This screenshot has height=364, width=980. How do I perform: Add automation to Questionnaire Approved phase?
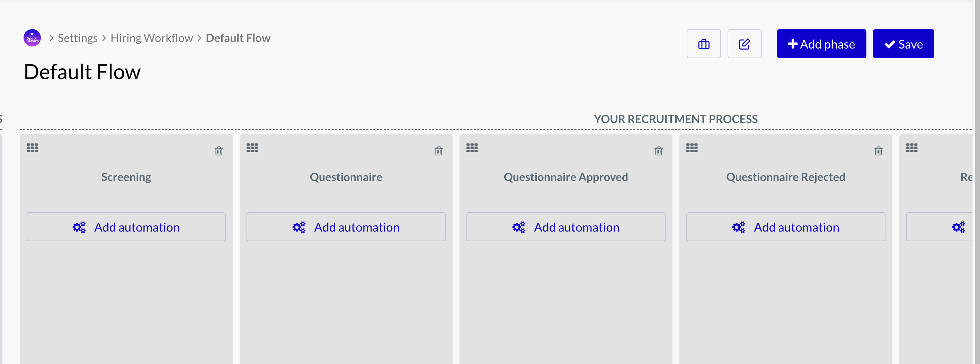(x=566, y=227)
